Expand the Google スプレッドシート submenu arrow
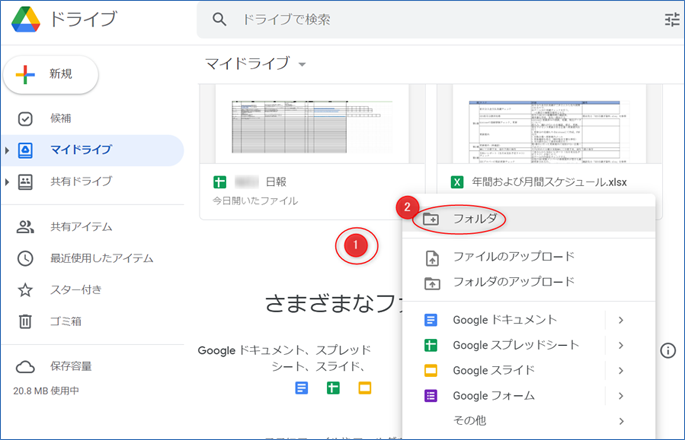685x440 pixels. (621, 346)
